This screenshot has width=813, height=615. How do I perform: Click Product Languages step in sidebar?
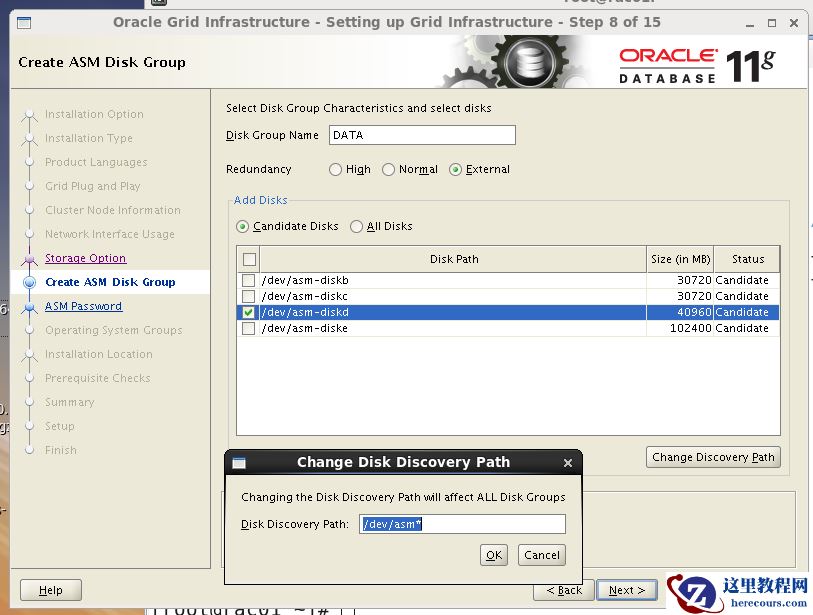click(x=96, y=162)
